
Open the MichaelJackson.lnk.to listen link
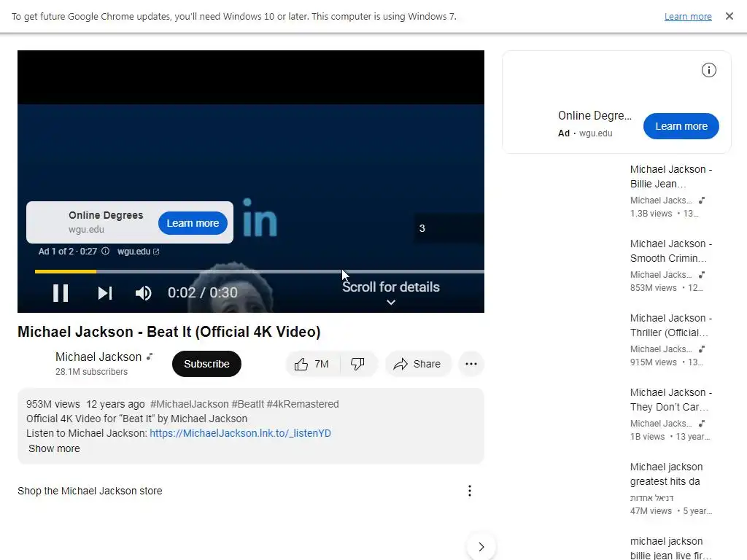pos(240,433)
